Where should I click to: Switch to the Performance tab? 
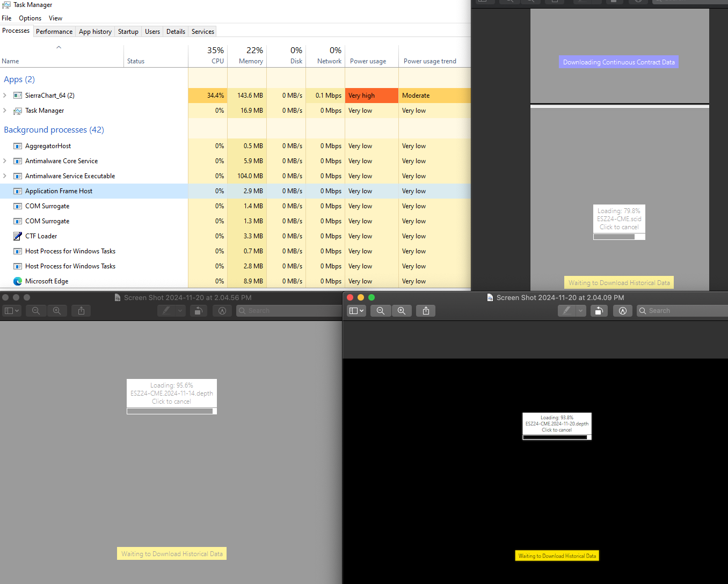tap(54, 32)
